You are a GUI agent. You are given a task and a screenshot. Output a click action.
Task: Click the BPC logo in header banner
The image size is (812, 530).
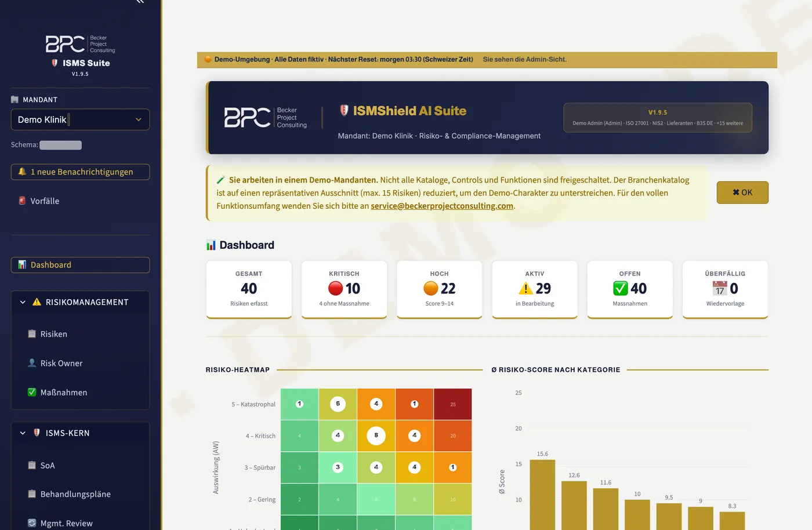[x=266, y=117]
